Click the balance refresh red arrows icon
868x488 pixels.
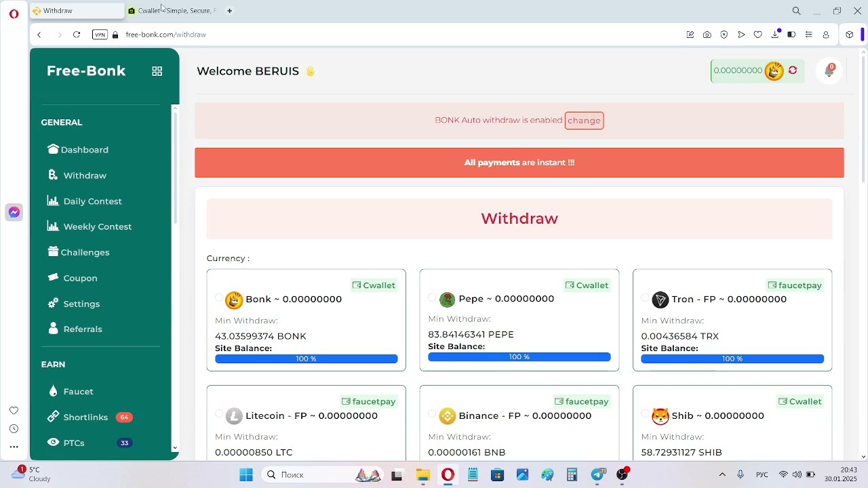pyautogui.click(x=793, y=70)
